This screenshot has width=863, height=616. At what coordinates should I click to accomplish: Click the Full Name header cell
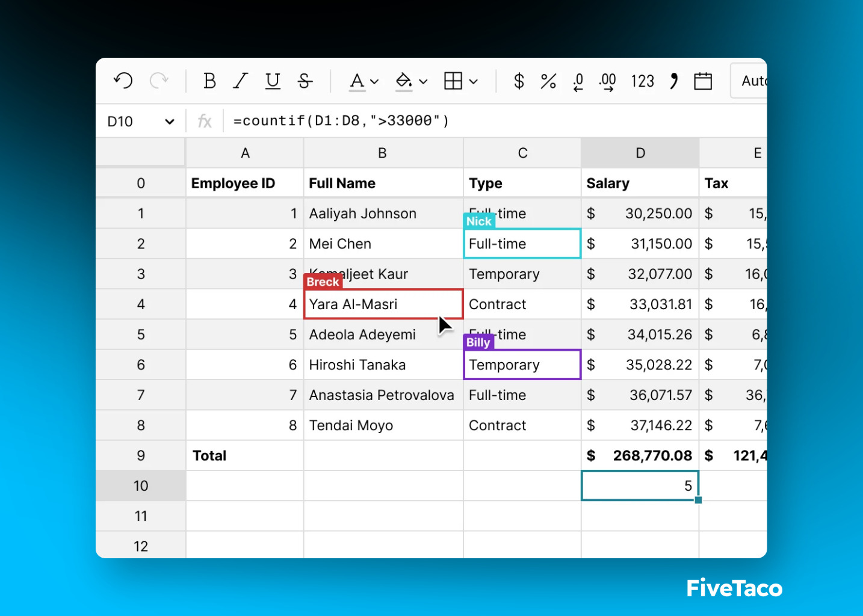[383, 183]
